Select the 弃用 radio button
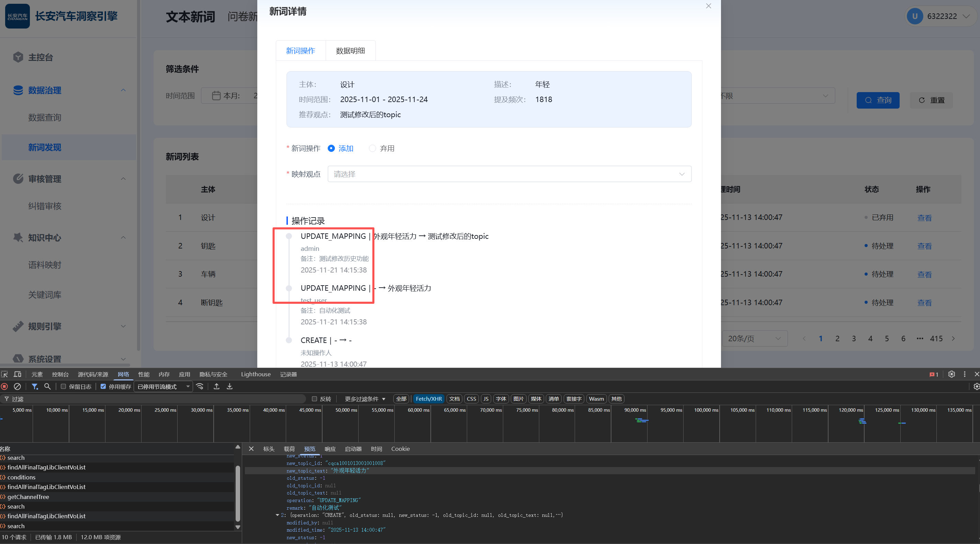Image resolution: width=980 pixels, height=544 pixels. click(372, 148)
